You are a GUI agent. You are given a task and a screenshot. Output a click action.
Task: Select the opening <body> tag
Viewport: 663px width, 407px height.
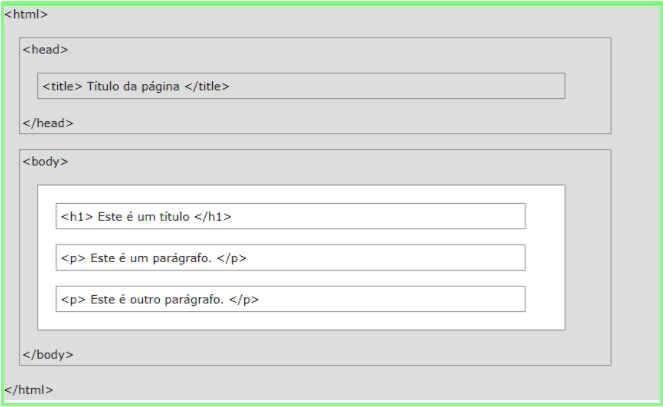pos(45,162)
